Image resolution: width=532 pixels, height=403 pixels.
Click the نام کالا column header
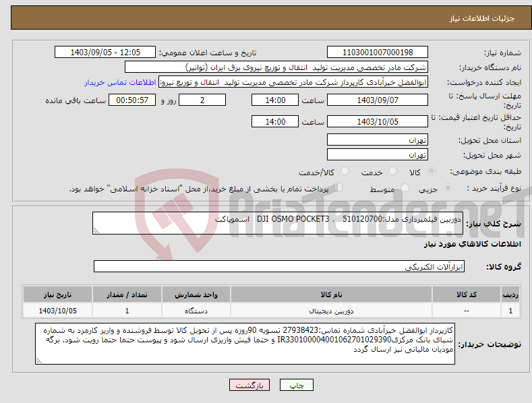[x=331, y=294]
